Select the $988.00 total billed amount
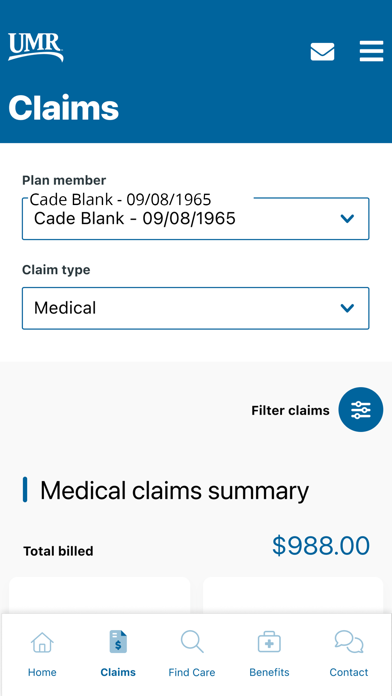The width and height of the screenshot is (392, 696). (x=321, y=546)
